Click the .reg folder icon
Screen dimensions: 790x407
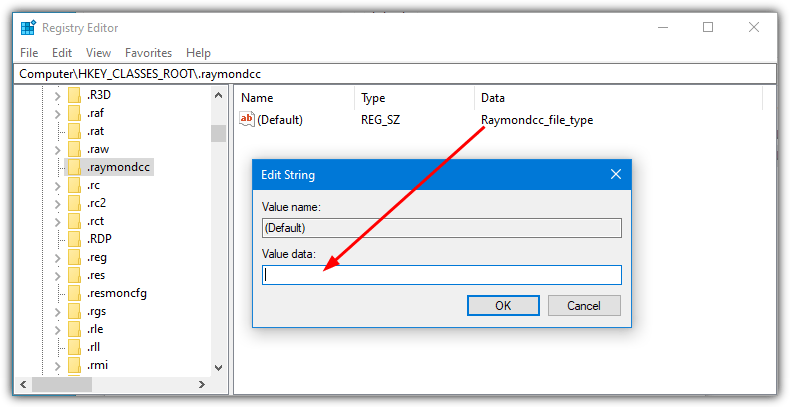point(74,257)
